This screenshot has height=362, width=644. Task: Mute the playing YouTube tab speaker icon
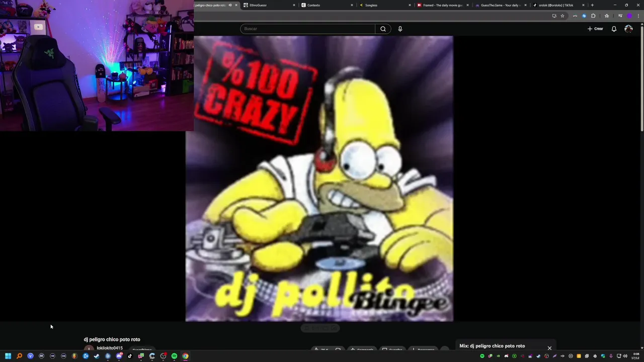coord(230,5)
